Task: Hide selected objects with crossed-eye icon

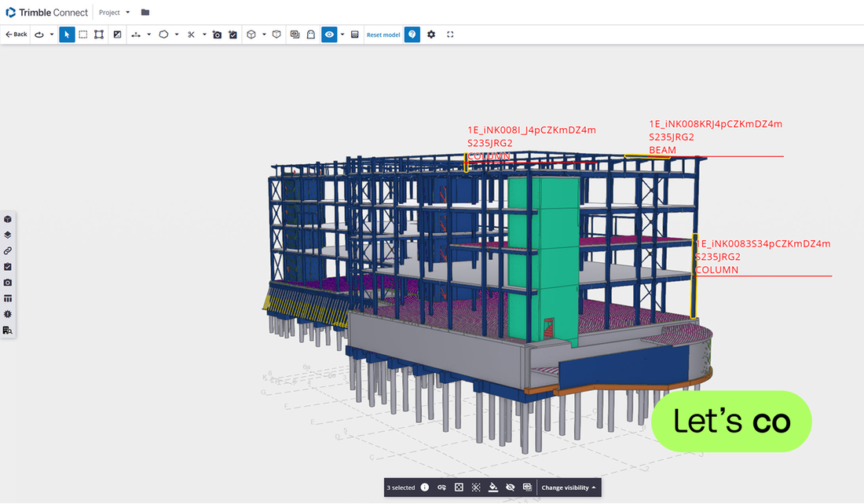Action: [511, 488]
